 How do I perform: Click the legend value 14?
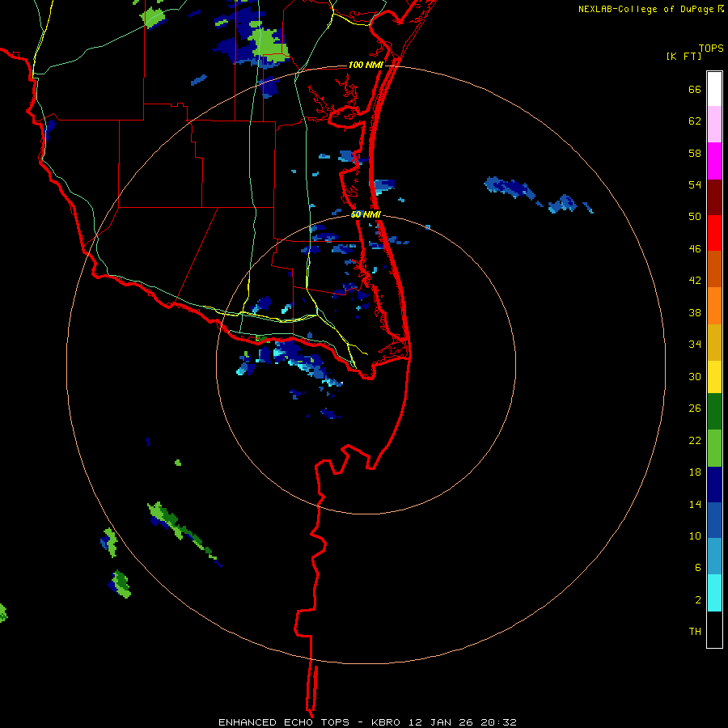(695, 504)
